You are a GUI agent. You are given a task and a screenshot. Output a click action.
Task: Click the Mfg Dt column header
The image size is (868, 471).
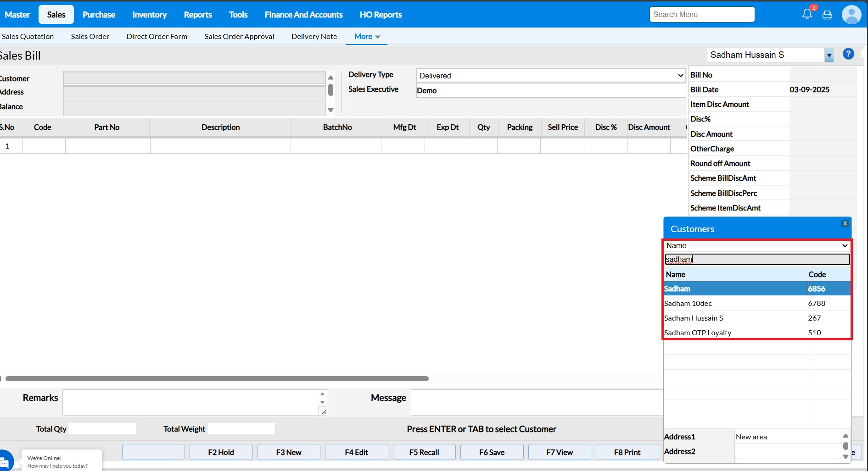point(404,127)
